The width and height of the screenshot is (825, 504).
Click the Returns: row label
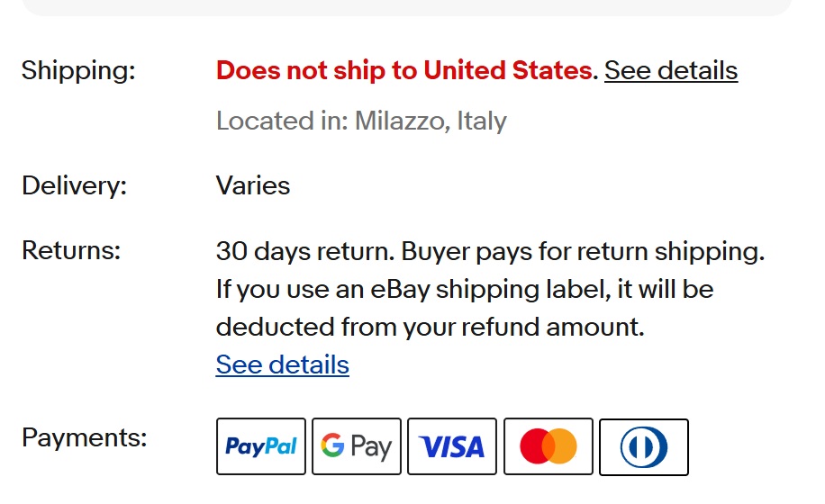point(70,250)
